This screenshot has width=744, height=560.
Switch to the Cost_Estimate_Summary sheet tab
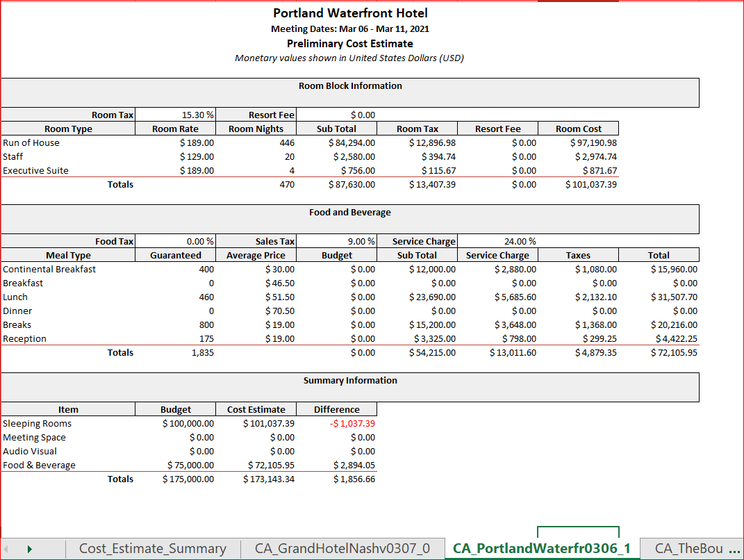click(152, 548)
